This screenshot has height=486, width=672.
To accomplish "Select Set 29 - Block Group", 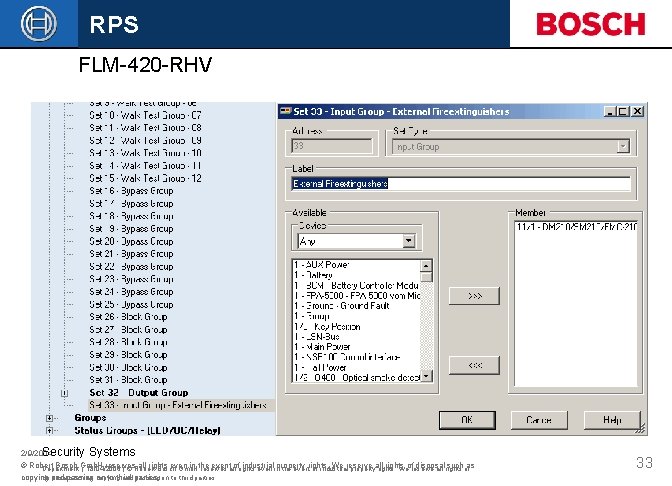I will [128, 355].
